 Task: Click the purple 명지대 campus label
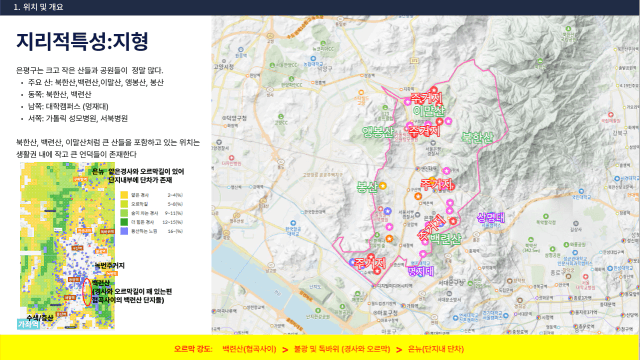(421, 271)
